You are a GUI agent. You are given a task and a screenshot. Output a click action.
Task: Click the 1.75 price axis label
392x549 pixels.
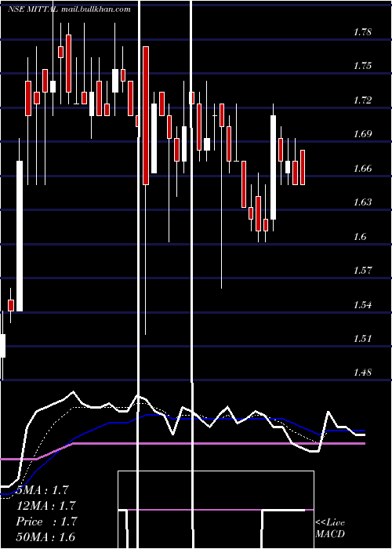click(362, 66)
